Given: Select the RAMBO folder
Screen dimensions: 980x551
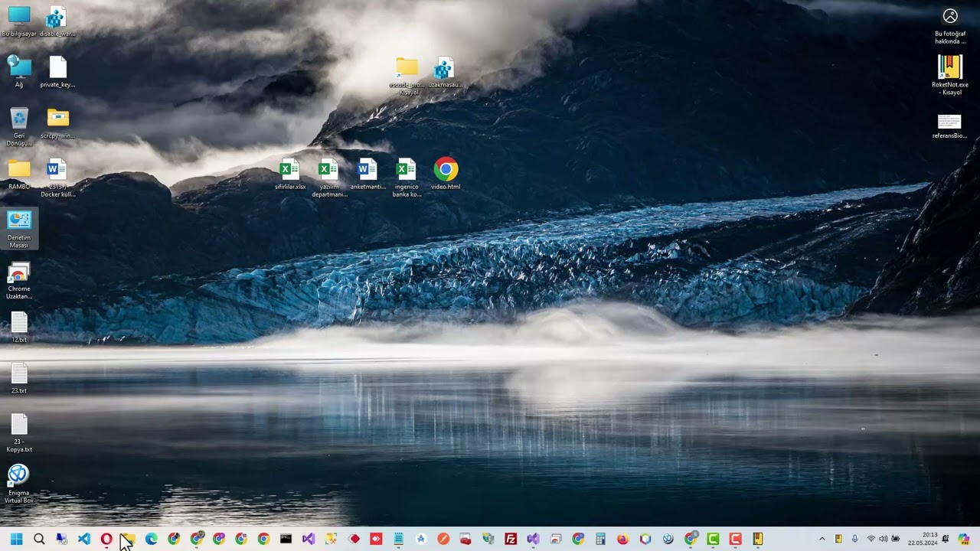Looking at the screenshot, I should [x=19, y=174].
